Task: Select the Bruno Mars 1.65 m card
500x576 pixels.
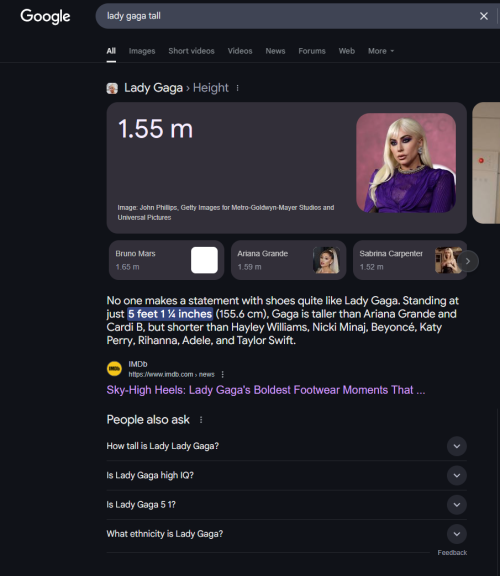Action: 166,260
